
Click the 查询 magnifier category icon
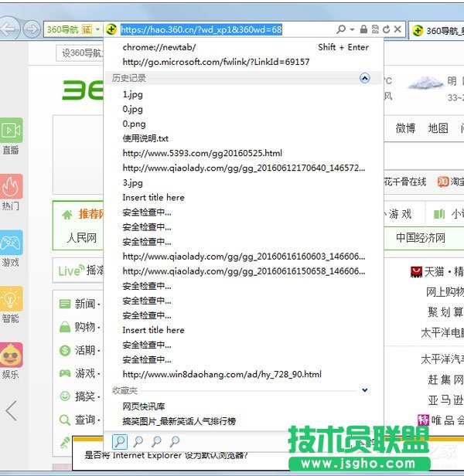[65, 420]
